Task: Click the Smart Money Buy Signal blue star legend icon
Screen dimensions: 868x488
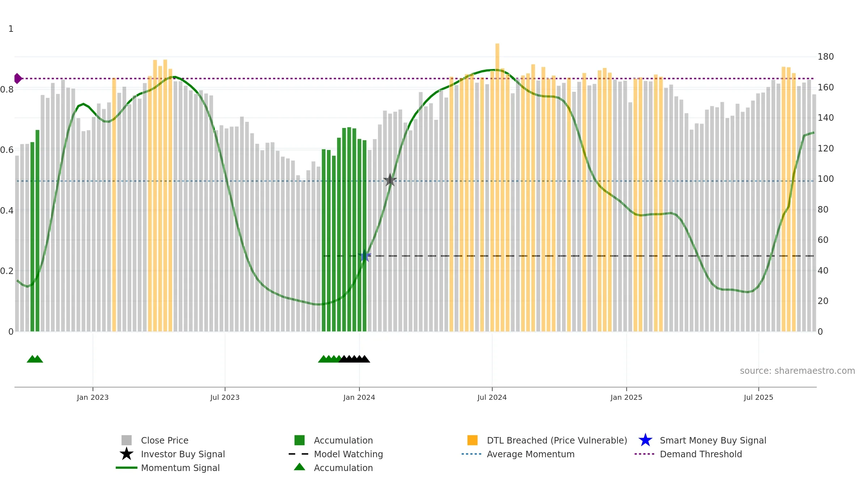Action: [x=645, y=440]
